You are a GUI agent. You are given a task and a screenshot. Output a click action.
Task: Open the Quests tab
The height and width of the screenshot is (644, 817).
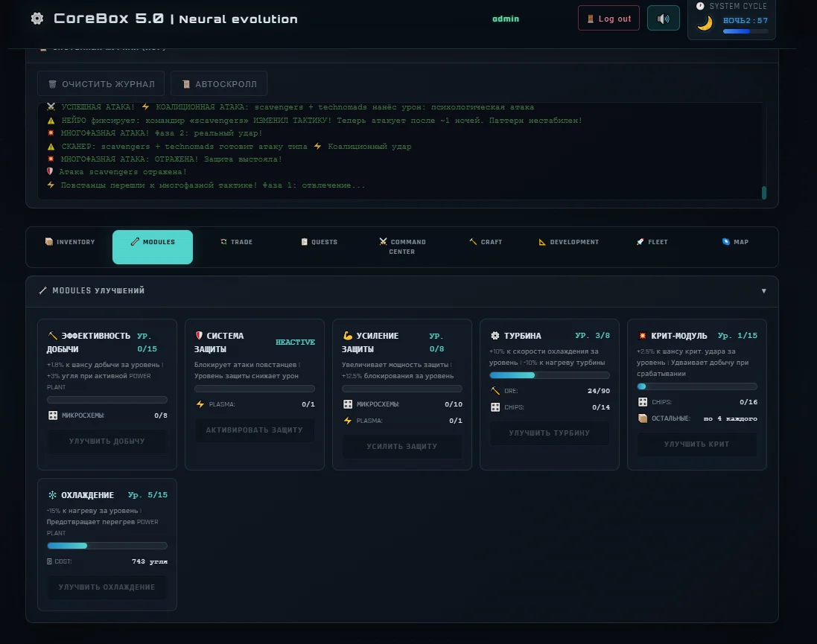[x=319, y=242]
